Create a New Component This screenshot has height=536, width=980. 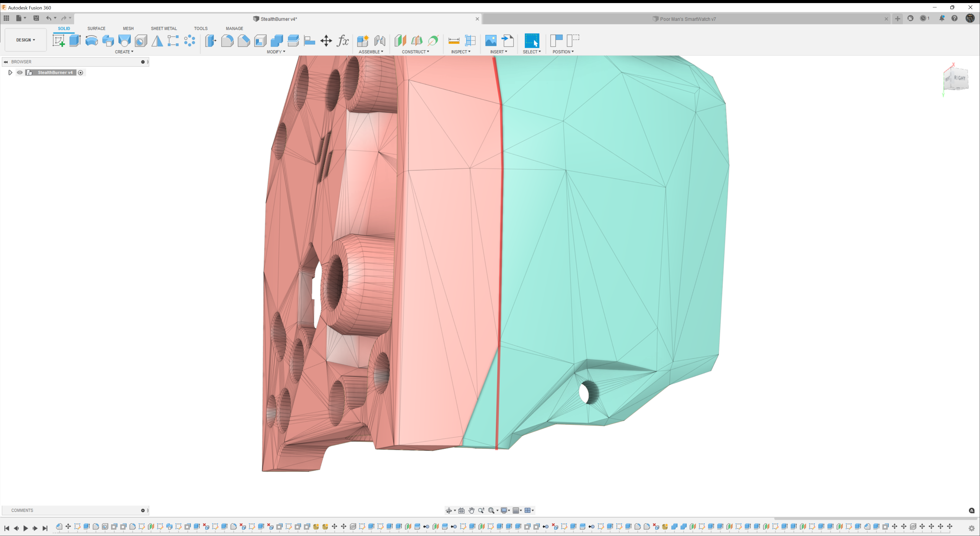363,40
